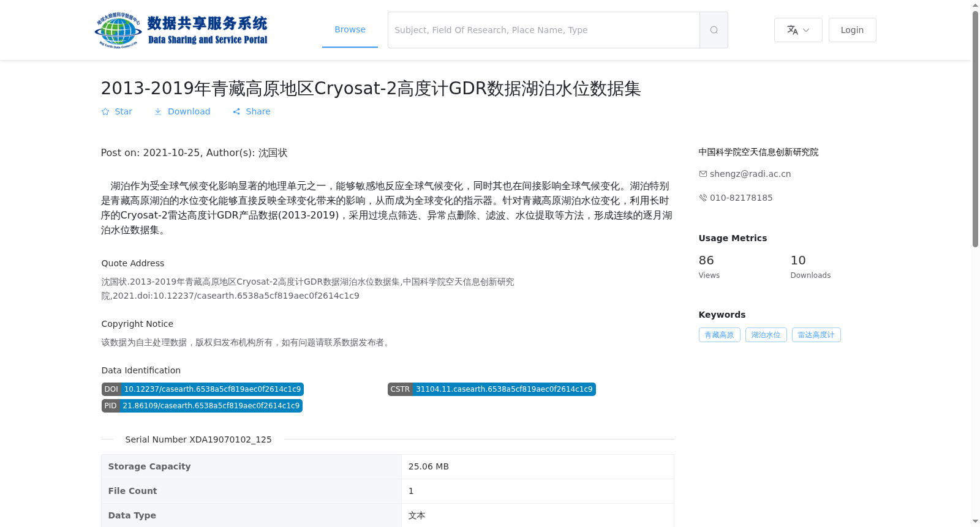Image resolution: width=980 pixels, height=527 pixels.
Task: Click the phone icon beside 010-82178185
Action: point(703,198)
